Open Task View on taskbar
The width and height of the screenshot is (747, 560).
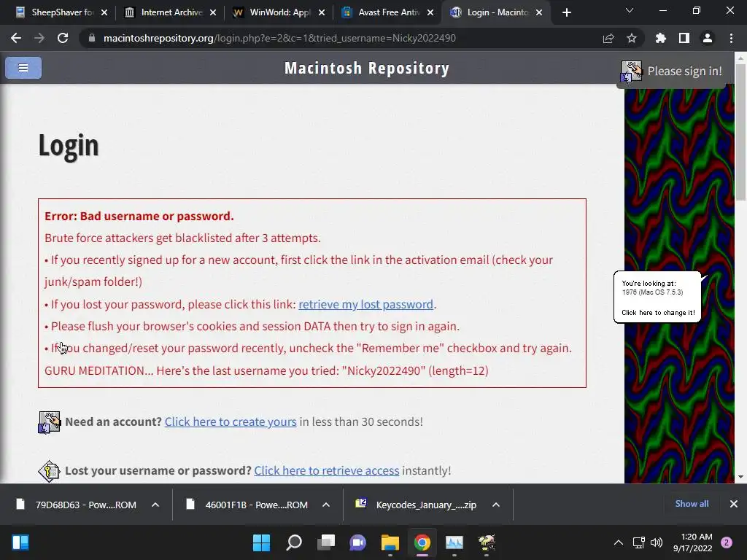click(x=326, y=542)
